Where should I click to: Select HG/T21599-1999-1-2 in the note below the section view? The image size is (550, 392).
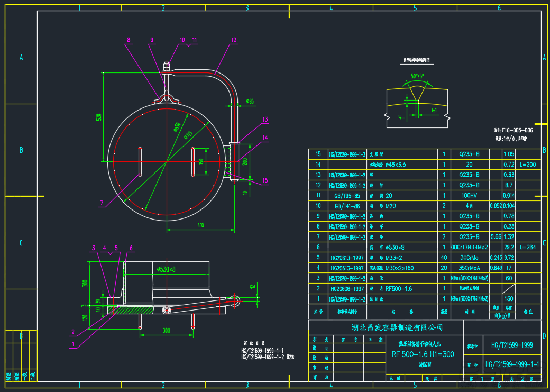[263, 357]
